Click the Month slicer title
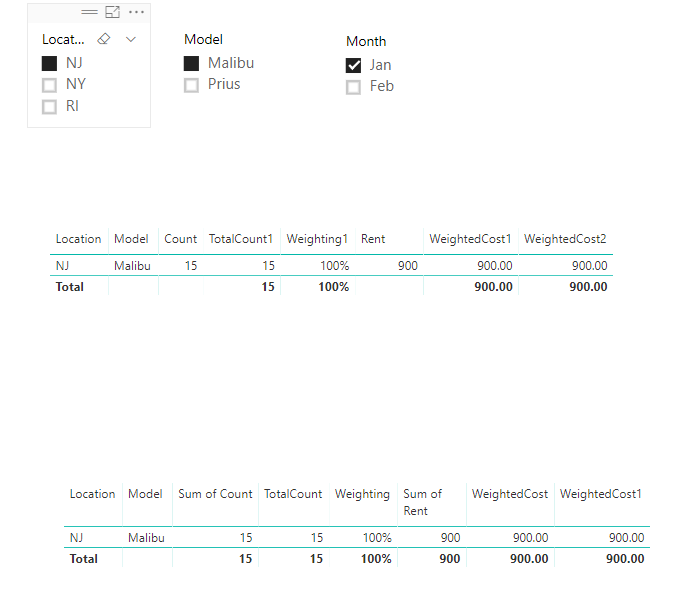Viewport: 700px width, 612px height. click(x=366, y=41)
